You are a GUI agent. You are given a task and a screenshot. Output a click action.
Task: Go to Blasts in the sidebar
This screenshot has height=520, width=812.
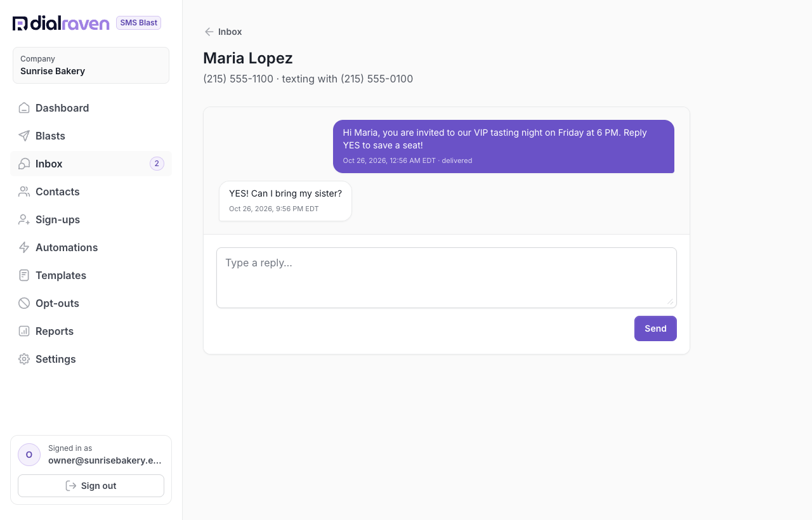pos(91,136)
